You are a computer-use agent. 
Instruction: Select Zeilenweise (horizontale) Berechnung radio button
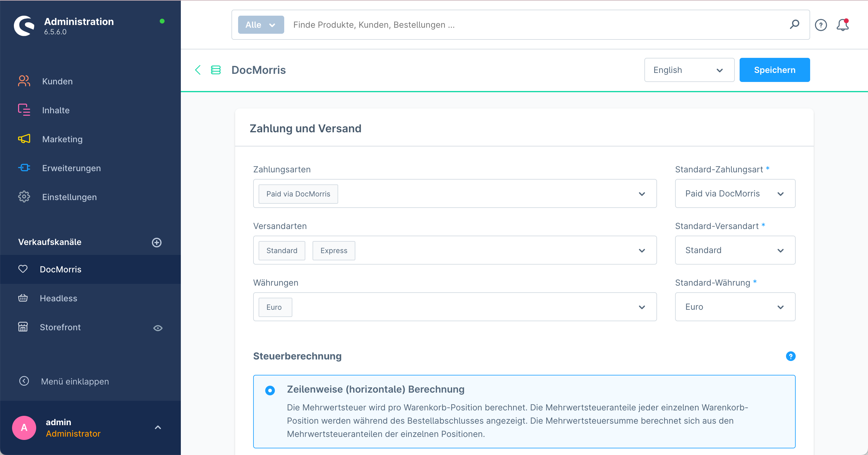pos(270,390)
